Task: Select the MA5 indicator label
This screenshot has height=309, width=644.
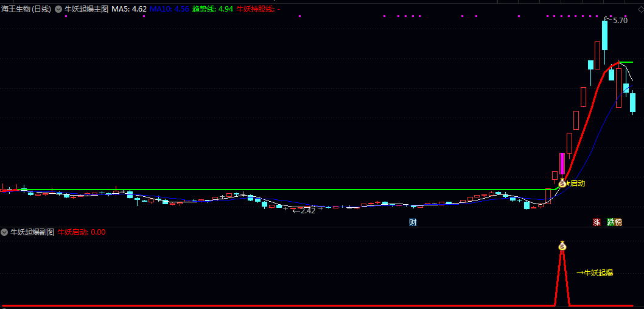Action: 128,9
